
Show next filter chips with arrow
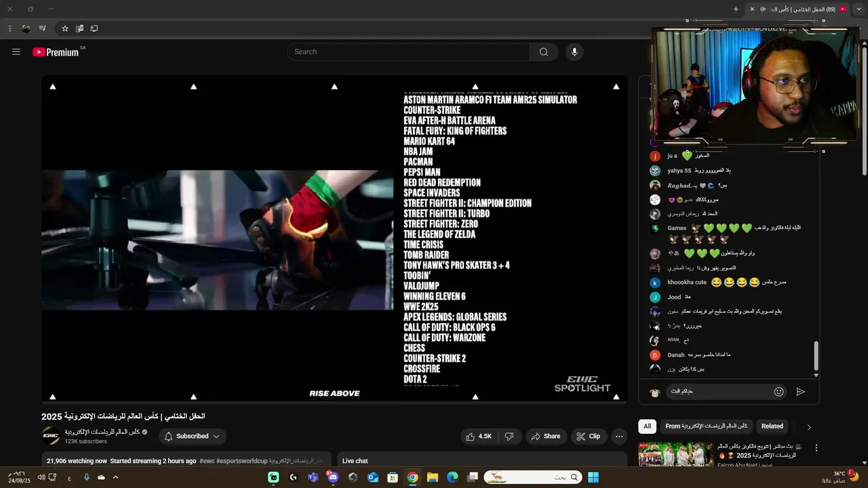[808, 427]
